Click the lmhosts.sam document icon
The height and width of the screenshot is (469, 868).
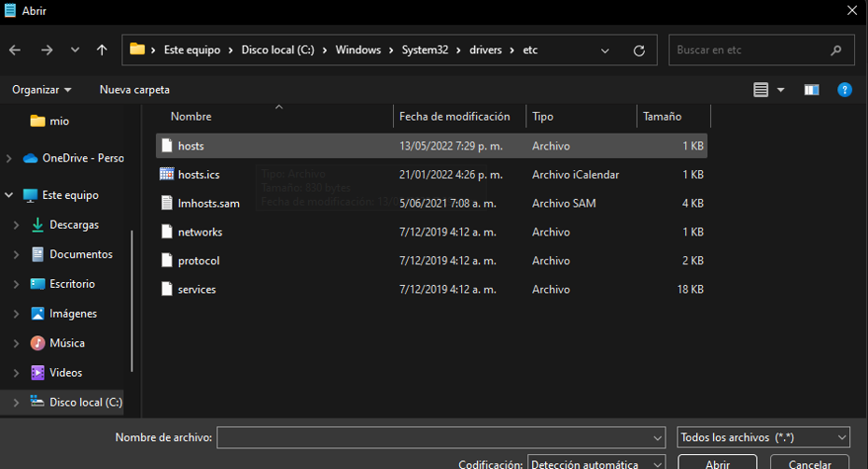pyautogui.click(x=167, y=203)
